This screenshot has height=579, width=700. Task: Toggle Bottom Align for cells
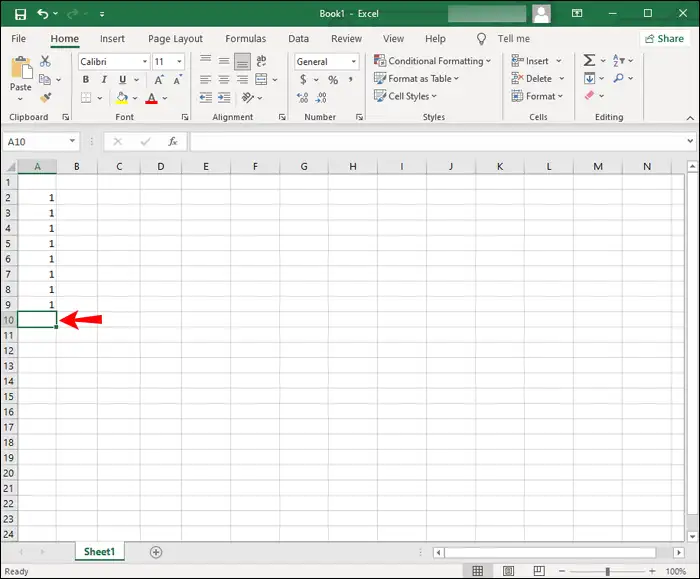(242, 62)
